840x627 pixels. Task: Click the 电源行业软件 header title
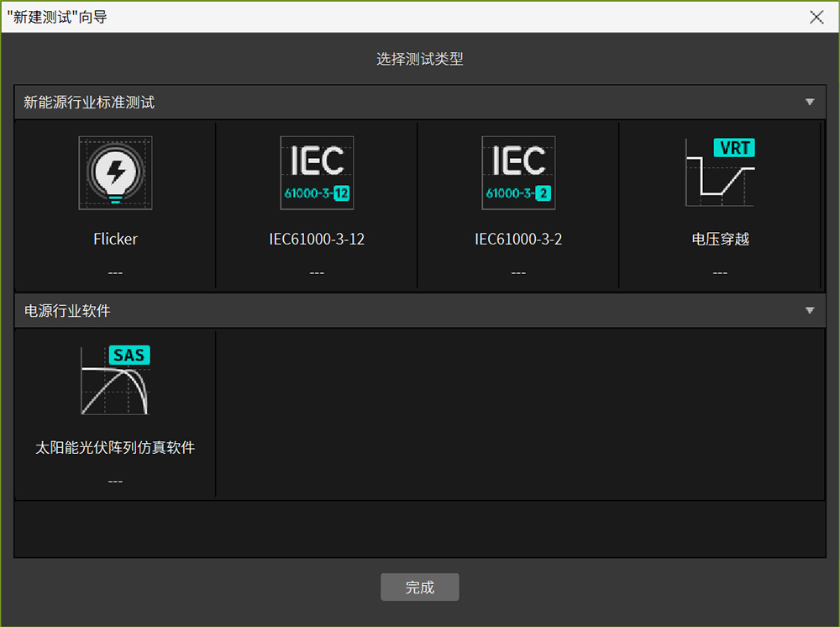tap(67, 311)
